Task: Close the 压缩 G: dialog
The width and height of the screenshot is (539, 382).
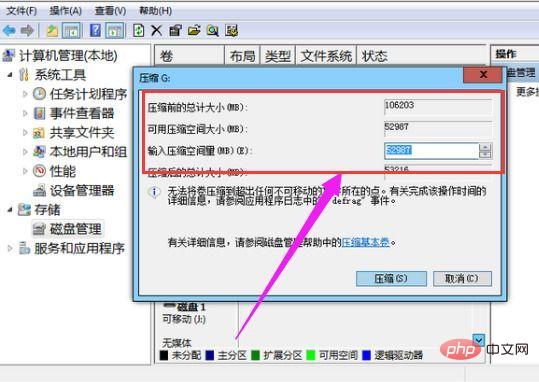Action: tap(482, 75)
